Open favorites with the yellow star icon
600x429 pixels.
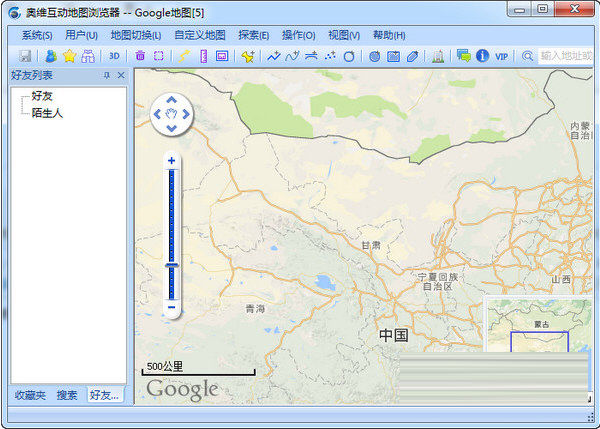[x=69, y=56]
